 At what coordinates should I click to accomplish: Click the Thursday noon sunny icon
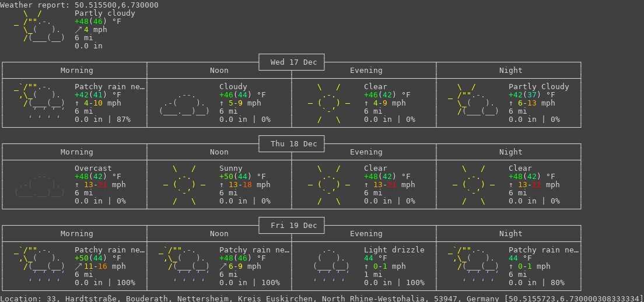[184, 185]
